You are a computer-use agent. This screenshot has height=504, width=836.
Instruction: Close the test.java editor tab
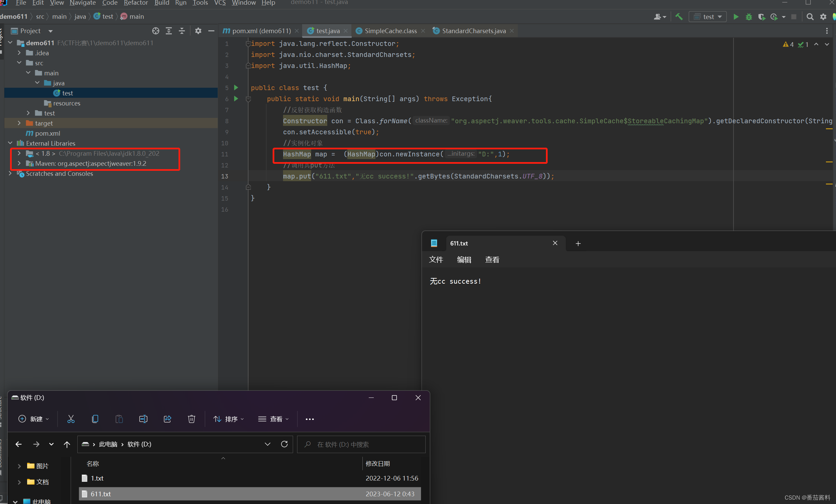(x=345, y=31)
